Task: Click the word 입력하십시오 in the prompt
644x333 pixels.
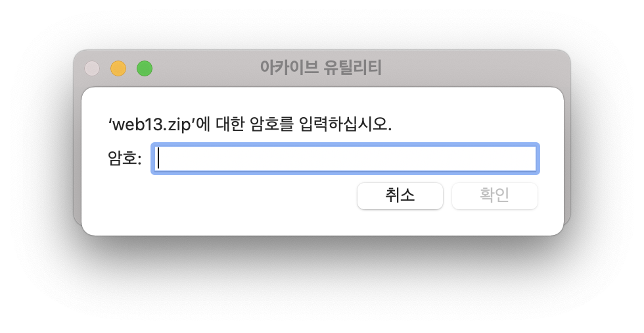Action: (345, 124)
